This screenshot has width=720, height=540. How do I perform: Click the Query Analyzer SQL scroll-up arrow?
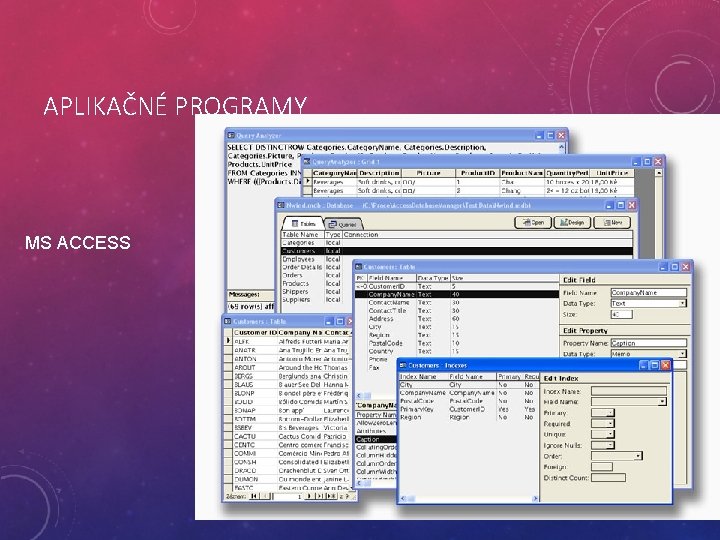[562, 147]
